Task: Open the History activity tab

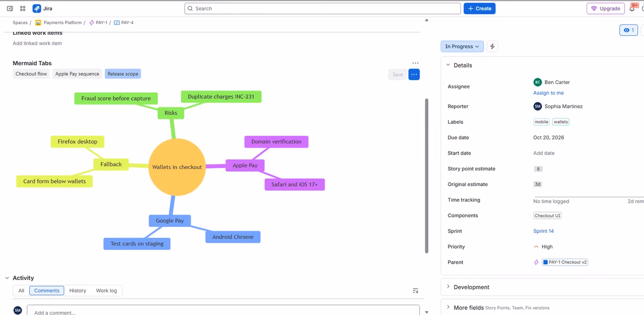Action: [x=77, y=291]
